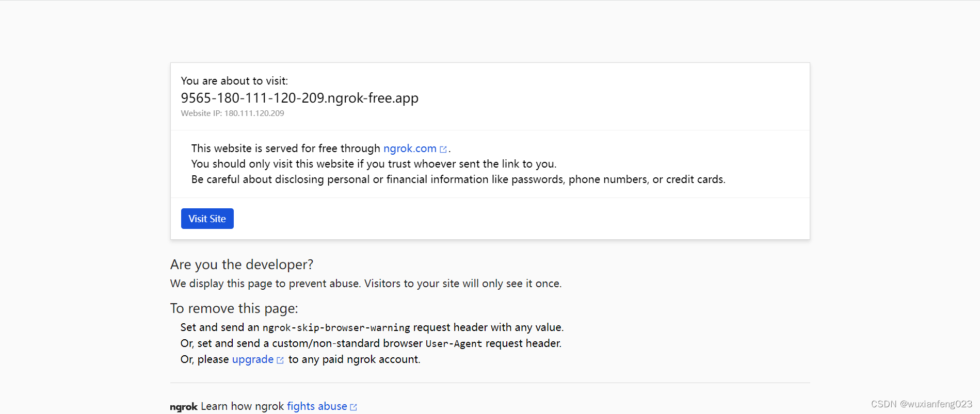This screenshot has width=980, height=414.
Task: Click the blue Visit Site button
Action: (x=207, y=219)
